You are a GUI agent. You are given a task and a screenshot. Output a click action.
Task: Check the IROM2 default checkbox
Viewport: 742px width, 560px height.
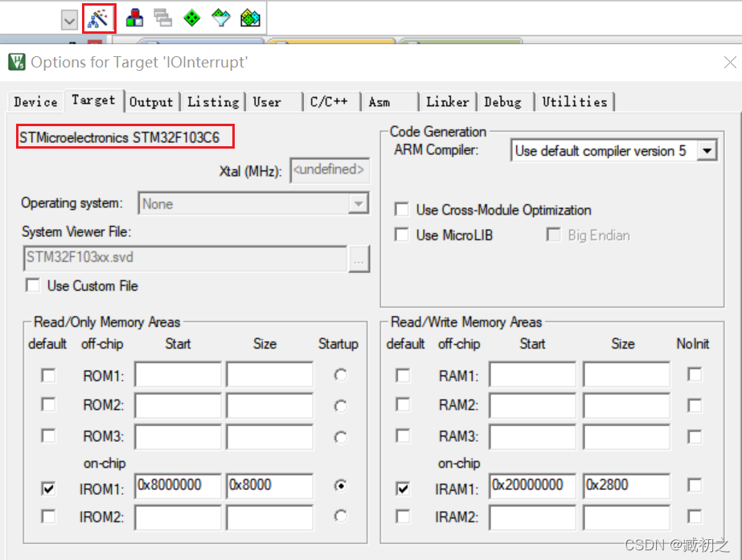point(48,516)
